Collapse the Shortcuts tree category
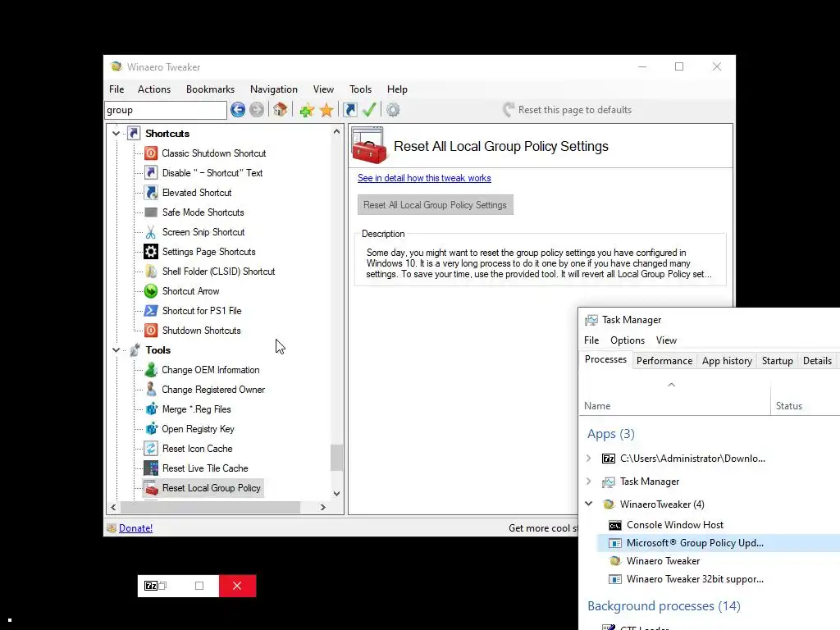Screen dimensions: 840x630 [116, 134]
